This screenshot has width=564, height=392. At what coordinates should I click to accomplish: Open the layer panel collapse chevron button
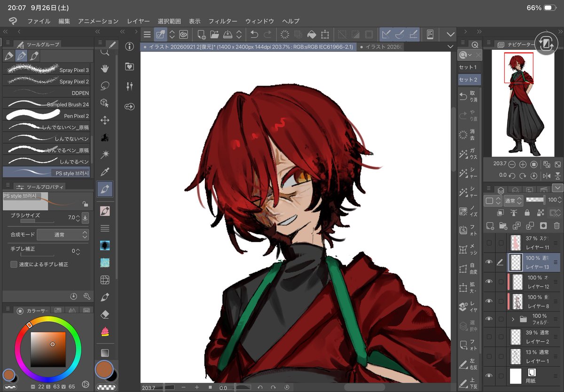(x=557, y=188)
